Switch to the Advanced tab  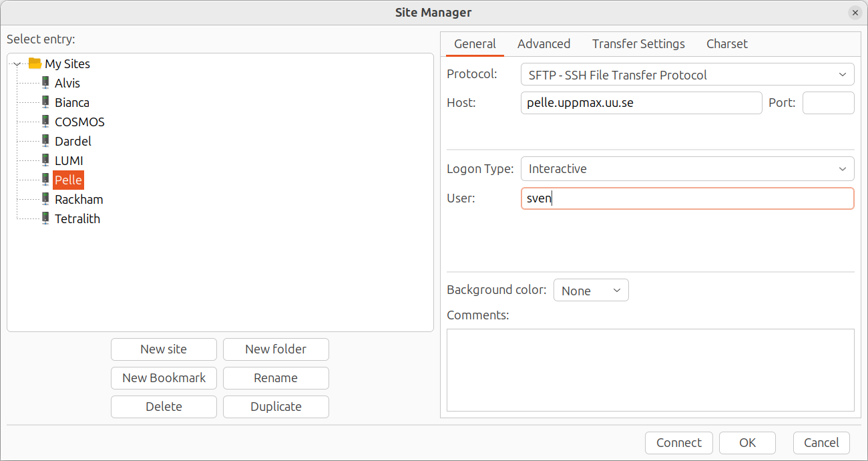coord(544,43)
